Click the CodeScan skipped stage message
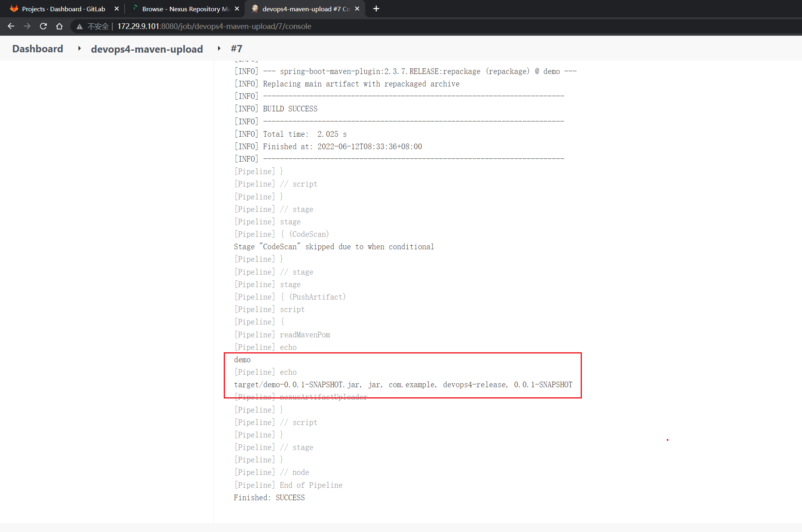 (334, 246)
